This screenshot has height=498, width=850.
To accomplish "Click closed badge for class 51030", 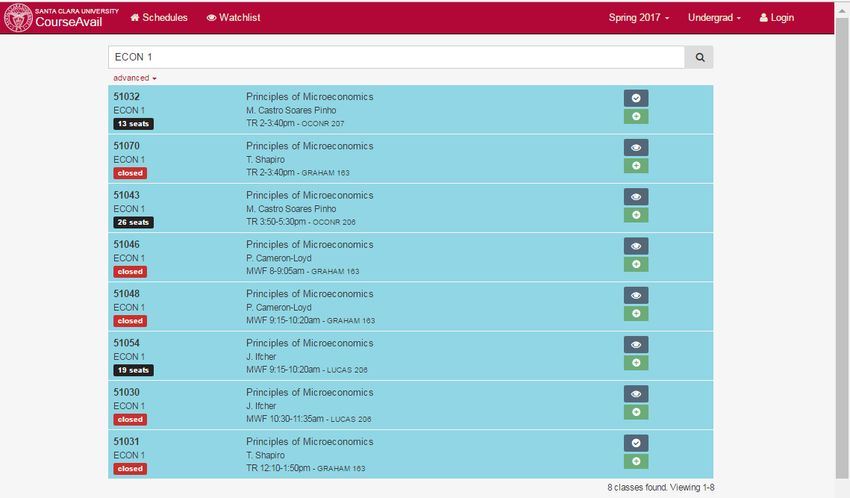I will click(130, 419).
